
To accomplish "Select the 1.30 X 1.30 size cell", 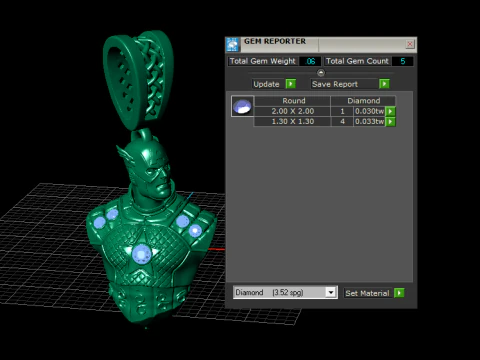I will pos(292,121).
